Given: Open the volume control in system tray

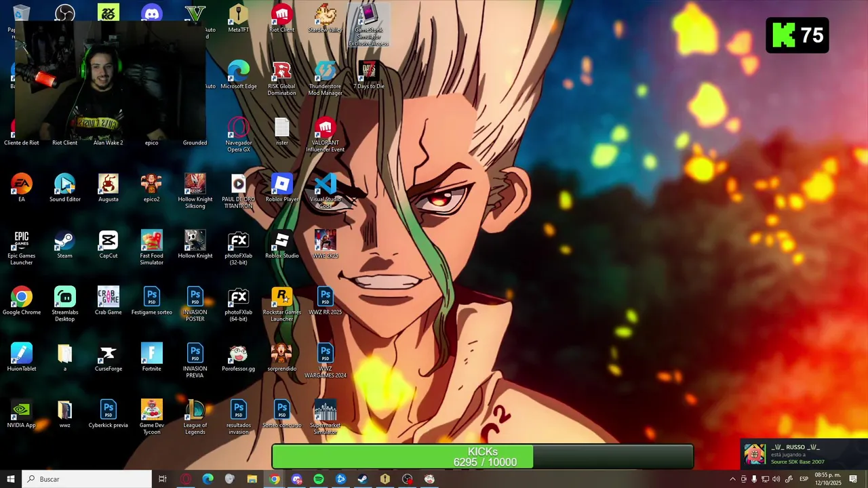Looking at the screenshot, I should click(x=776, y=479).
